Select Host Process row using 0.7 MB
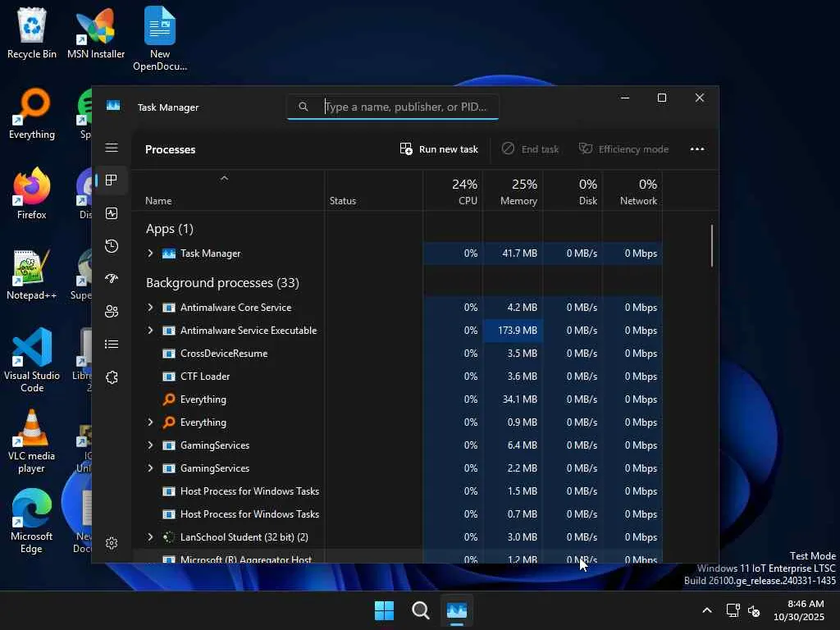Image resolution: width=840 pixels, height=630 pixels. [396, 514]
